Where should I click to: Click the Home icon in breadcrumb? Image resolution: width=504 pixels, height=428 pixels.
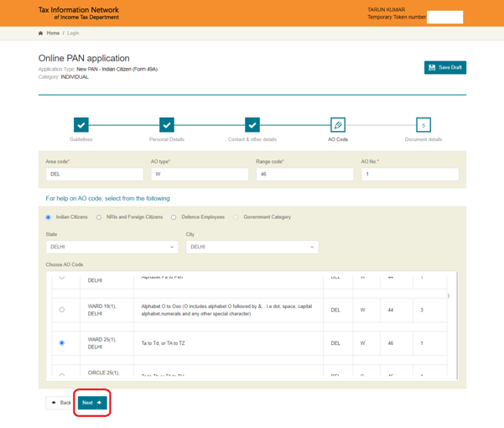40,34
